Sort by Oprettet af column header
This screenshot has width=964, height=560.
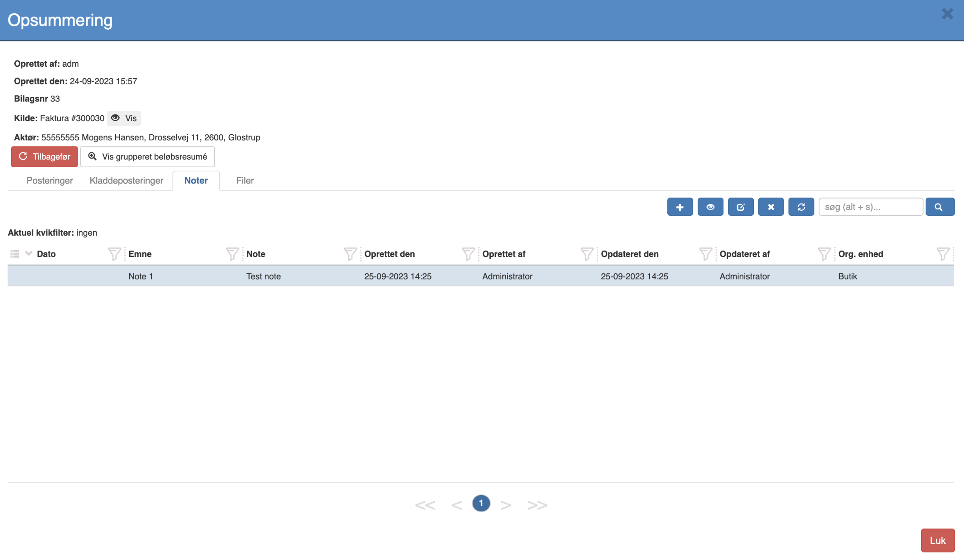(x=504, y=254)
